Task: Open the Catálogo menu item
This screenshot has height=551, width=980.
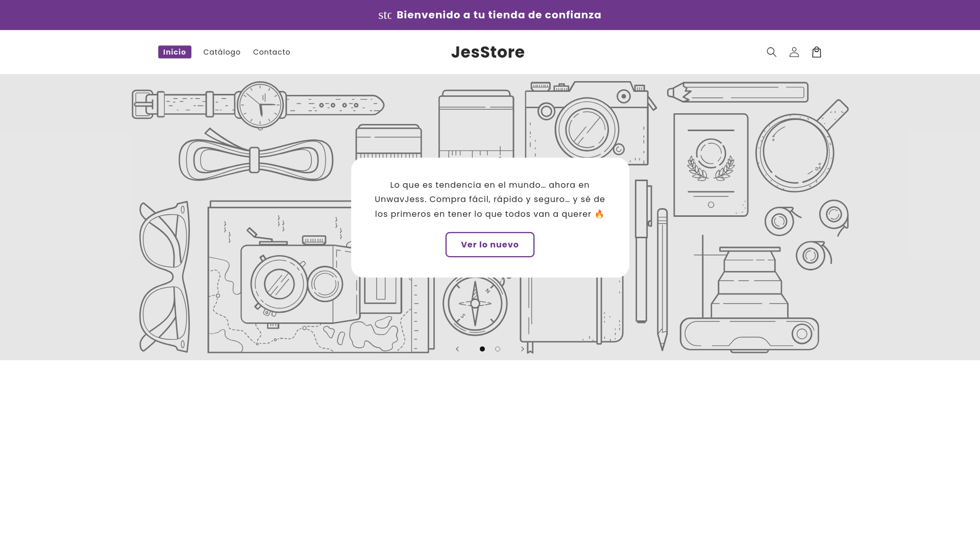Action: [x=222, y=52]
